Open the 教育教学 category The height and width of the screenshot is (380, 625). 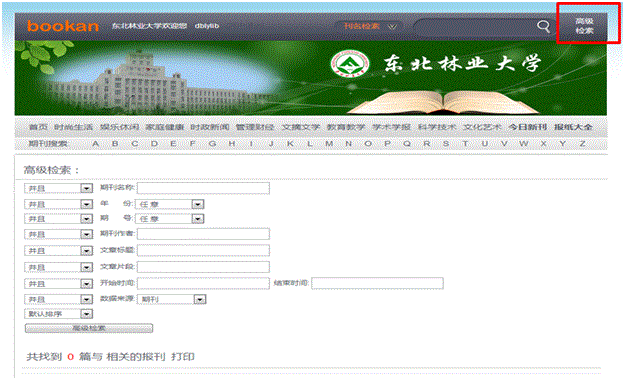point(346,127)
